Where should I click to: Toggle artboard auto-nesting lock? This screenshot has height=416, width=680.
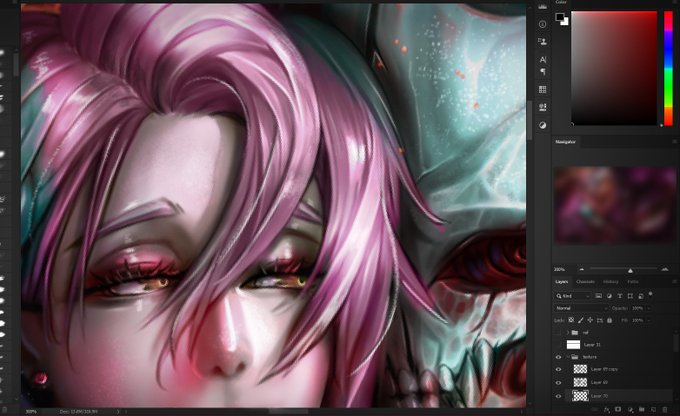coord(600,320)
